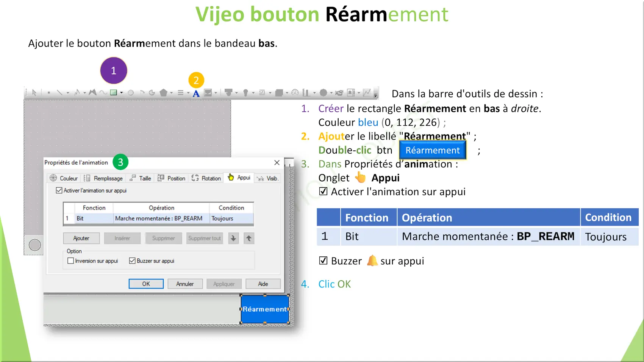Click the Insérer button

pyautogui.click(x=122, y=238)
